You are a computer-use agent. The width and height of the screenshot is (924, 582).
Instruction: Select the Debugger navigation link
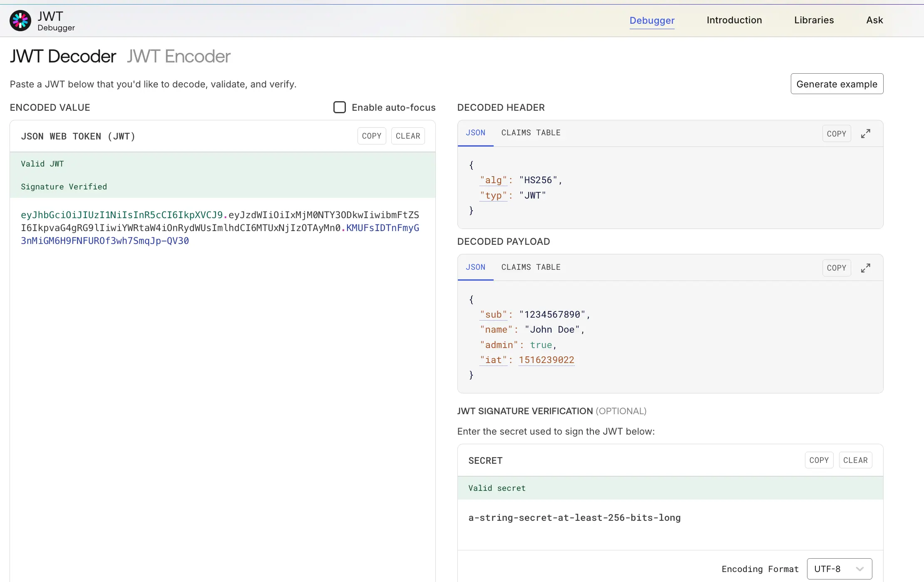tap(651, 20)
